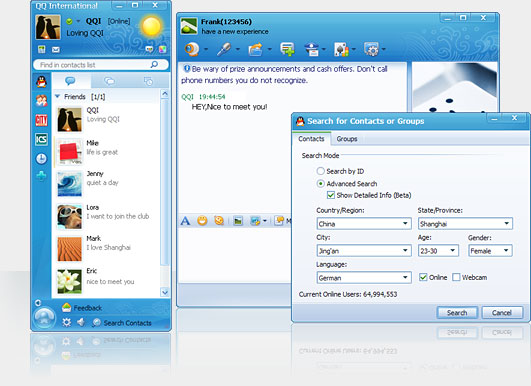Click the search magnifier in contacts field
Viewport: 531px width, 386px height.
click(154, 64)
